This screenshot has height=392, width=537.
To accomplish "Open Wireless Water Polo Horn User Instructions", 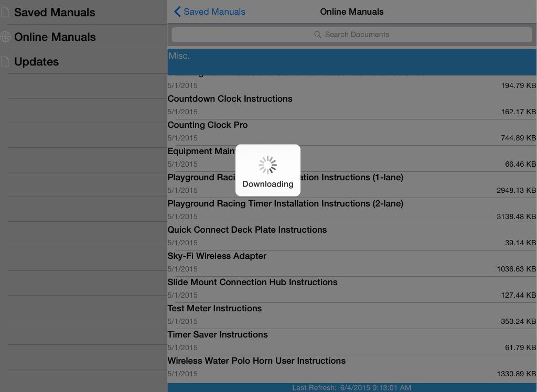I will (x=352, y=368).
